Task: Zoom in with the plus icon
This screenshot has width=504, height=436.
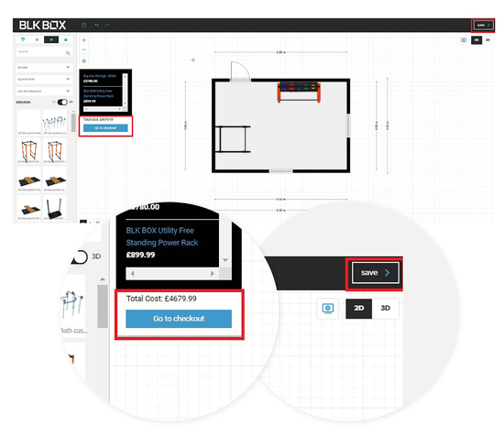Action: [84, 40]
